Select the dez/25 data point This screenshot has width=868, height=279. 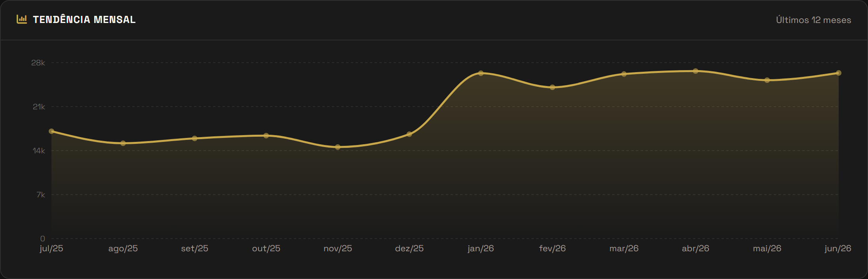click(409, 134)
